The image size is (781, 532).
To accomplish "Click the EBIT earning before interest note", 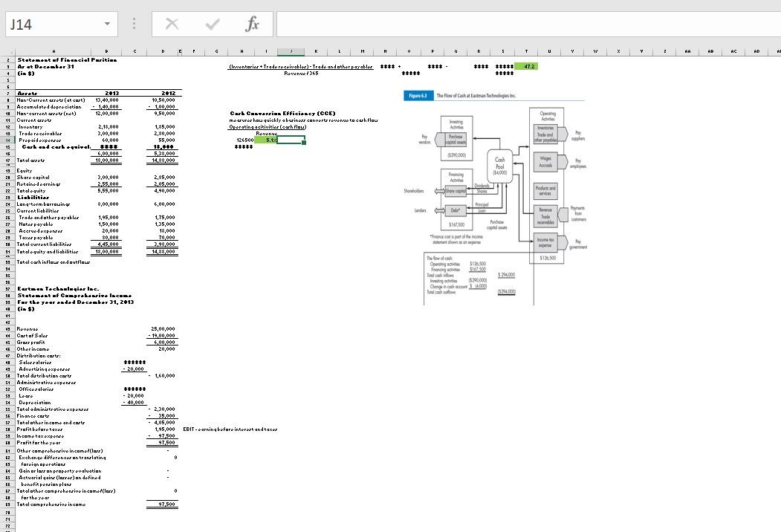I will click(x=230, y=429).
